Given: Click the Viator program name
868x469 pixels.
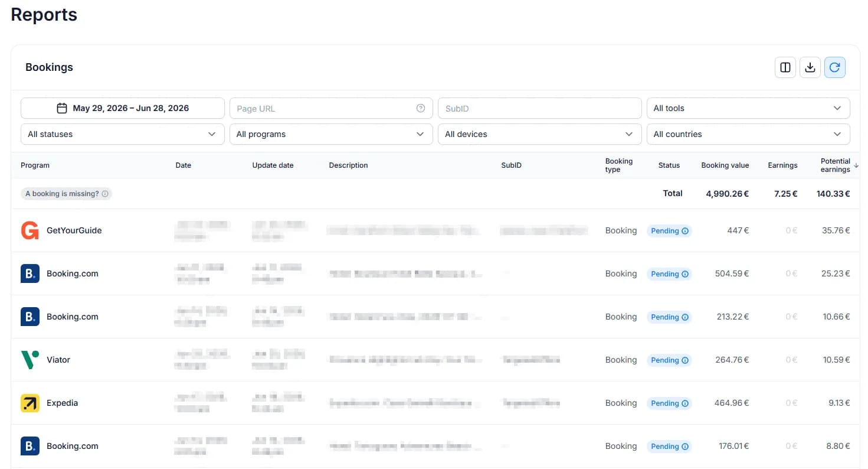Looking at the screenshot, I should tap(58, 360).
